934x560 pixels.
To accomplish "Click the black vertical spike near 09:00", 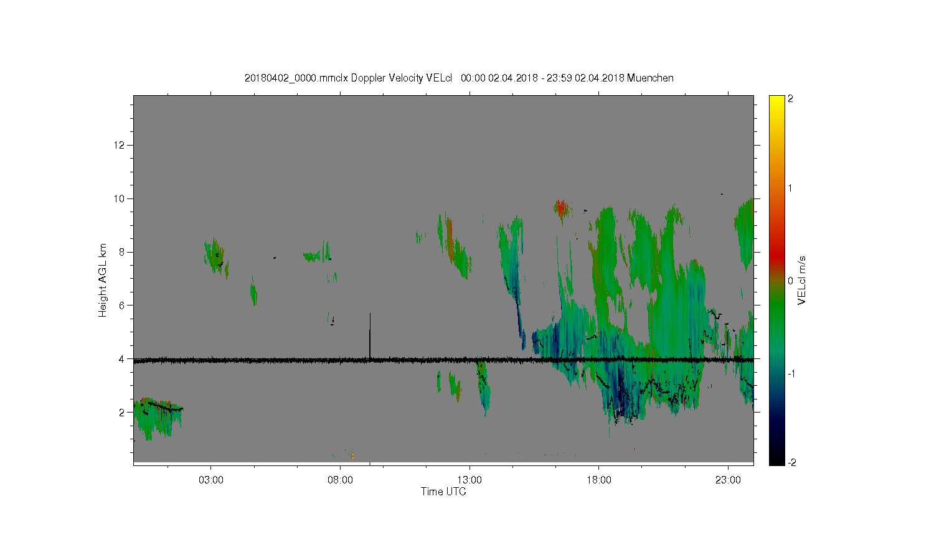I will (370, 336).
